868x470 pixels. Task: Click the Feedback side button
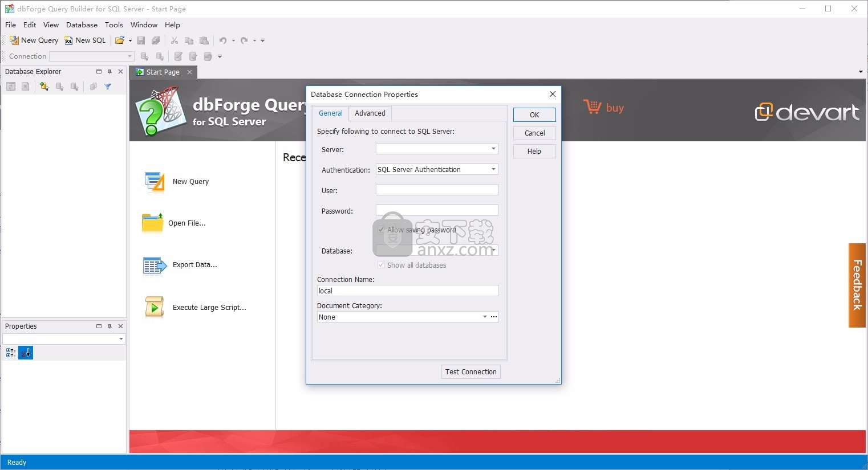click(857, 285)
